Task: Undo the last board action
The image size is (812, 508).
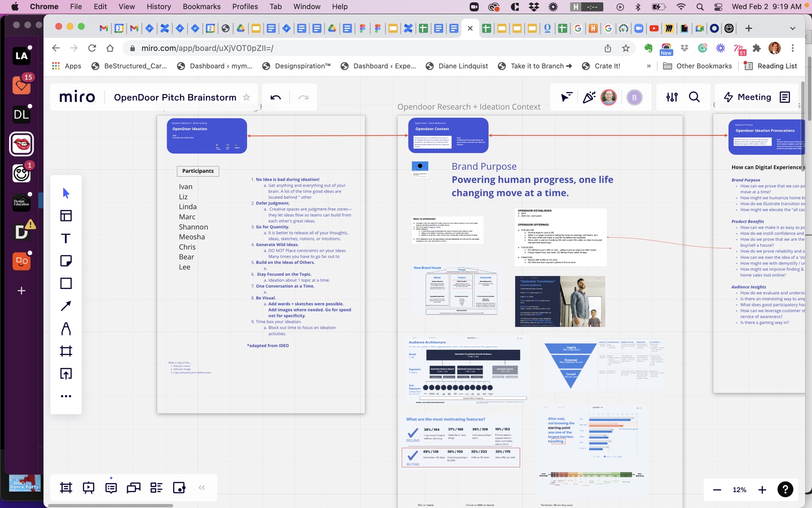Action: click(276, 98)
